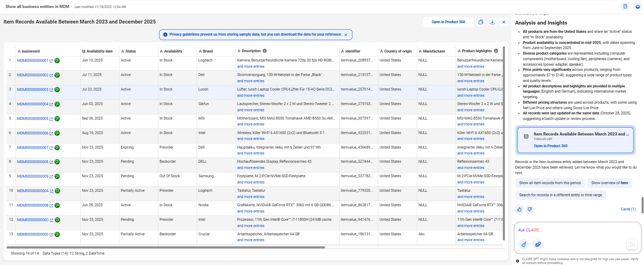Viewport: 644px width, 265px height.
Task: Expand 'and more entries' under Reflexionsarmes 43 highlights
Action: [x=471, y=168]
